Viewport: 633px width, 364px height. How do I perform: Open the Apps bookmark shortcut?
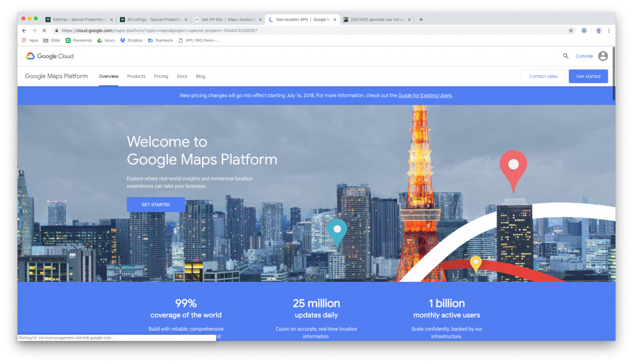click(x=30, y=40)
